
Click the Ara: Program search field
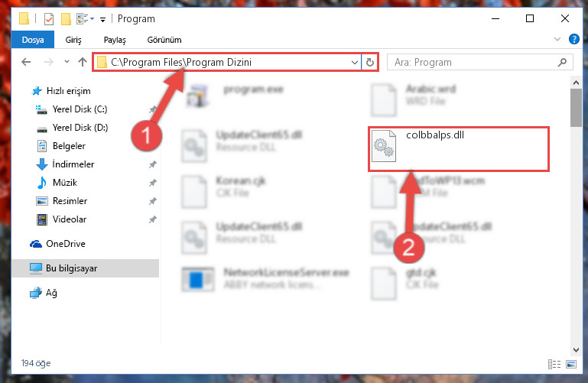click(474, 62)
